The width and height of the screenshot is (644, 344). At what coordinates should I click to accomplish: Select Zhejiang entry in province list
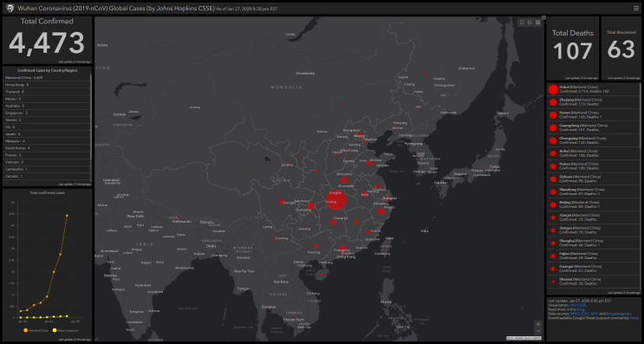pyautogui.click(x=593, y=102)
